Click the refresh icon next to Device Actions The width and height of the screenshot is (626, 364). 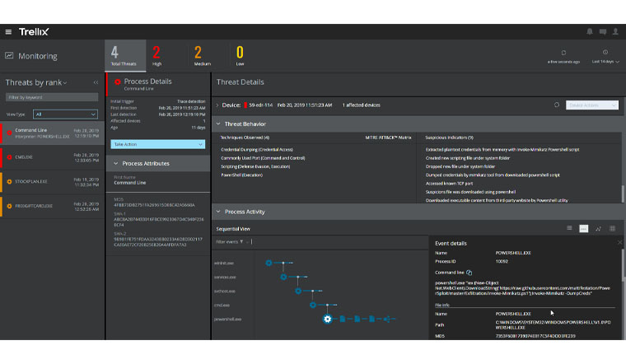[x=557, y=105]
